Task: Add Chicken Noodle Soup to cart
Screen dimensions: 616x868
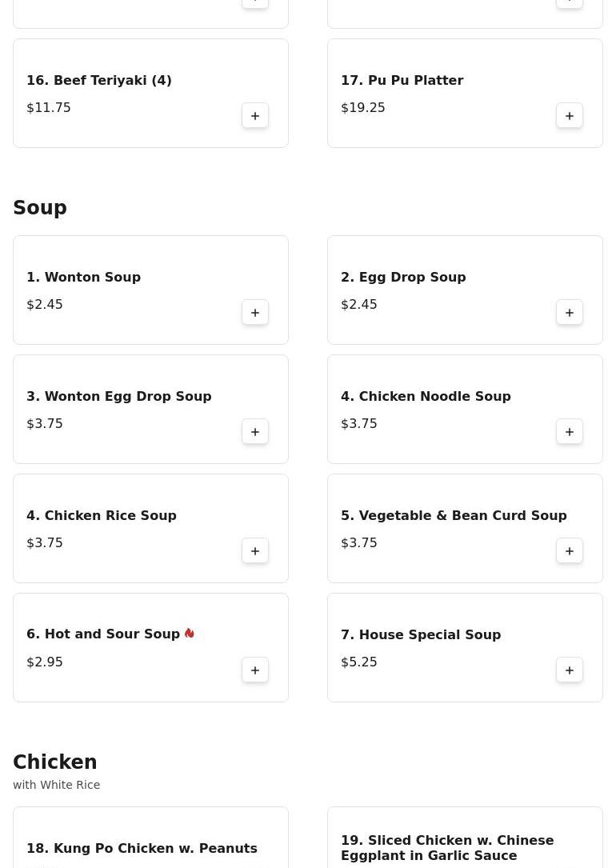Action: pos(570,432)
